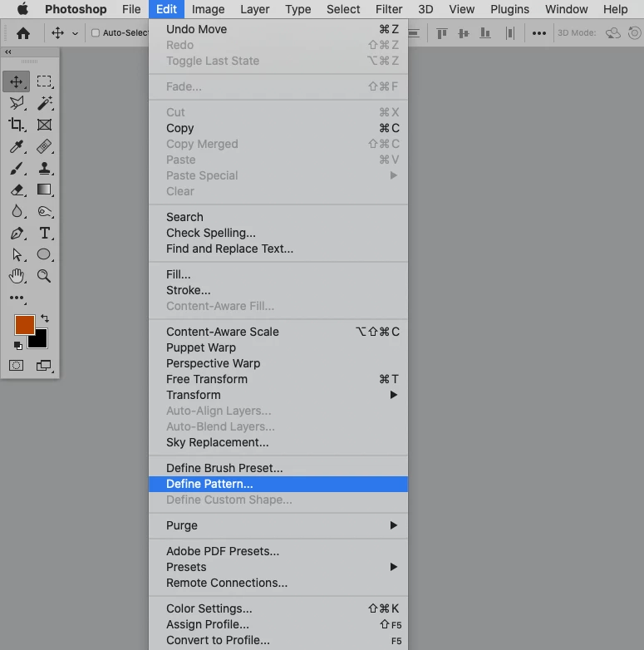Viewport: 644px width, 650px height.
Task: Change screen mode icon
Action: [x=43, y=365]
